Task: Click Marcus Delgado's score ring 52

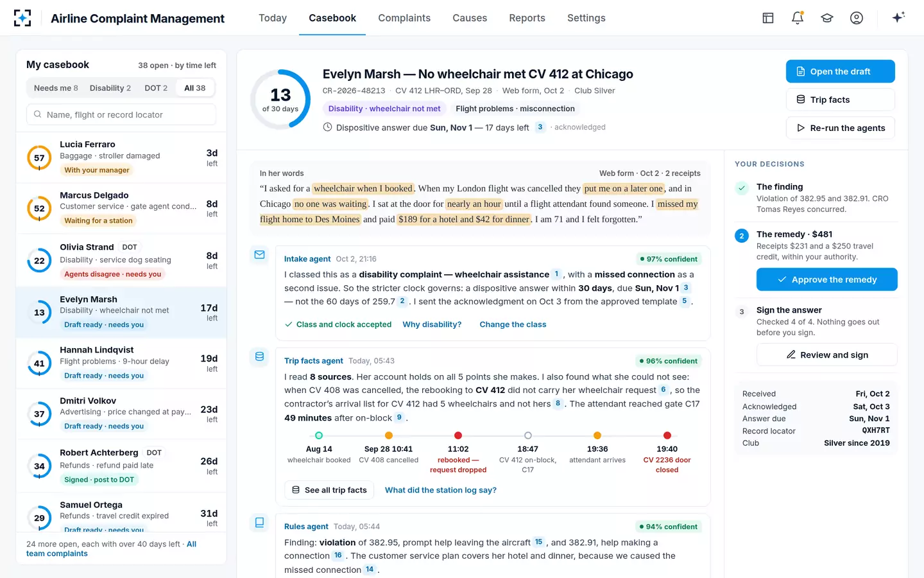Action: point(39,209)
